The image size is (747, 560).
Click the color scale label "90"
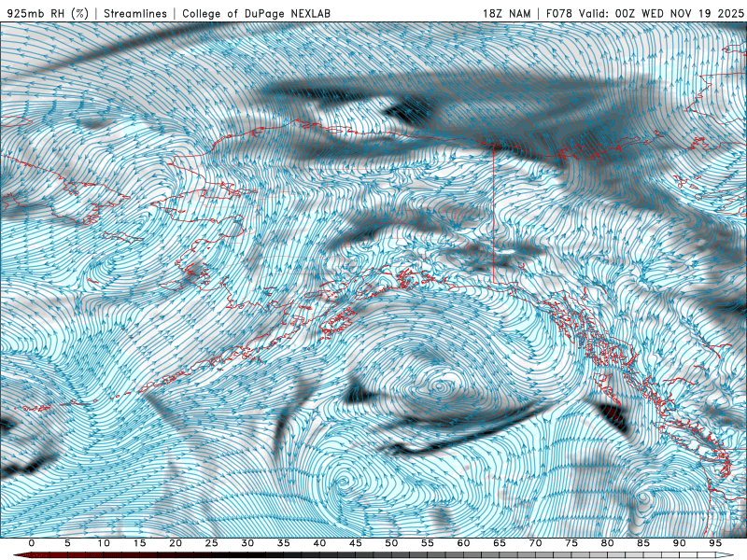(x=680, y=543)
